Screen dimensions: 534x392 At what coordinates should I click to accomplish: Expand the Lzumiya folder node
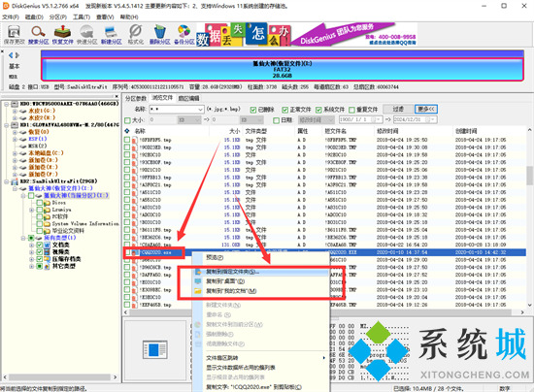click(x=32, y=210)
